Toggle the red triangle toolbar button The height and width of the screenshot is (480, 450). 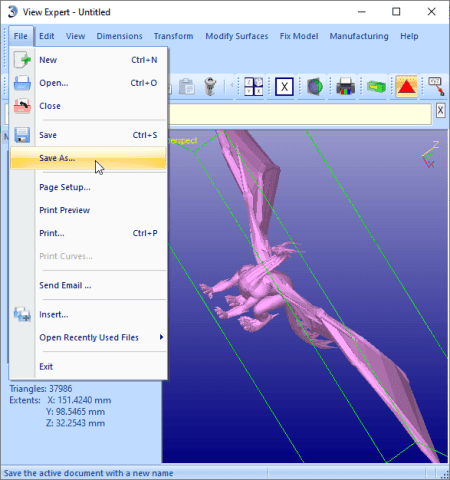tap(406, 86)
